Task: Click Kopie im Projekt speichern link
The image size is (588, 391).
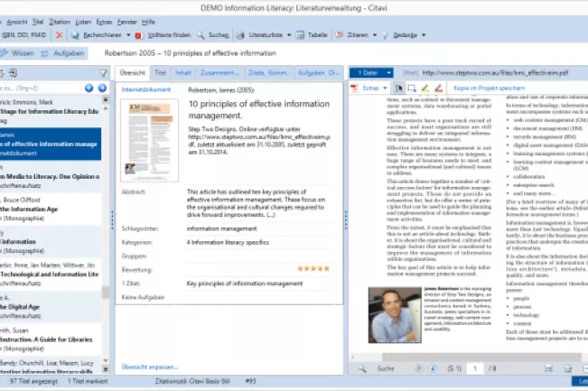Action: [489, 88]
